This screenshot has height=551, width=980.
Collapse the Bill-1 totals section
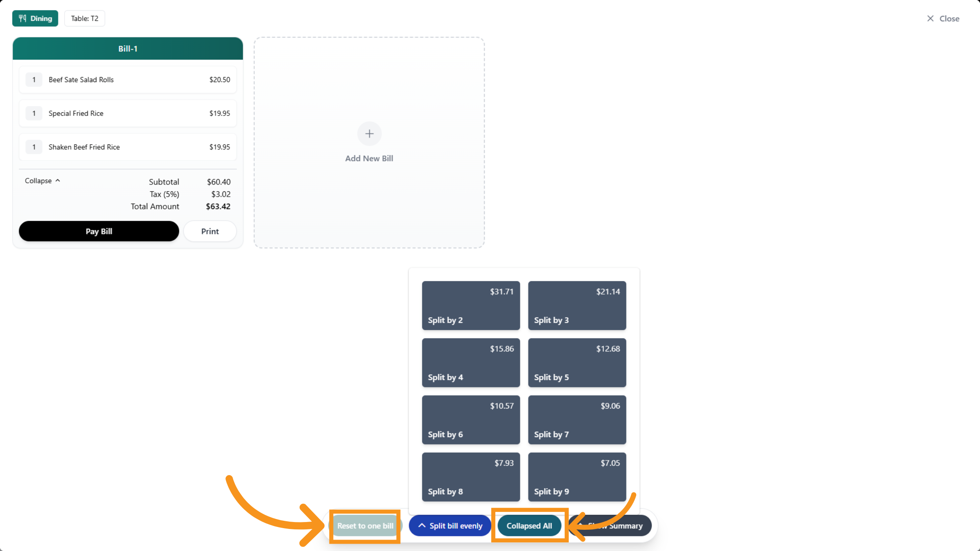pos(42,181)
